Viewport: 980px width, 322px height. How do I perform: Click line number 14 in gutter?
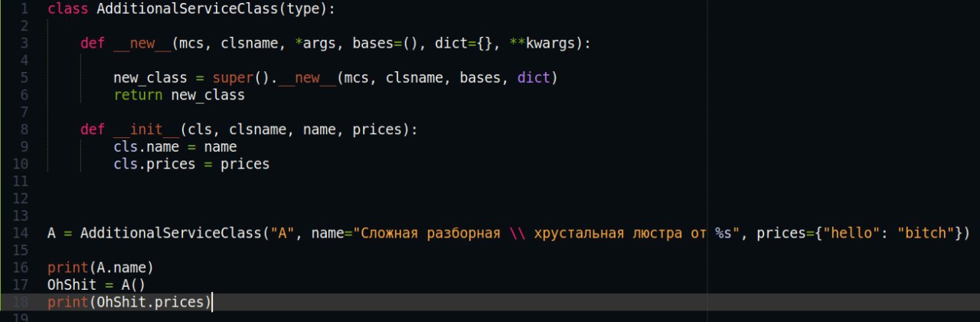coord(21,233)
